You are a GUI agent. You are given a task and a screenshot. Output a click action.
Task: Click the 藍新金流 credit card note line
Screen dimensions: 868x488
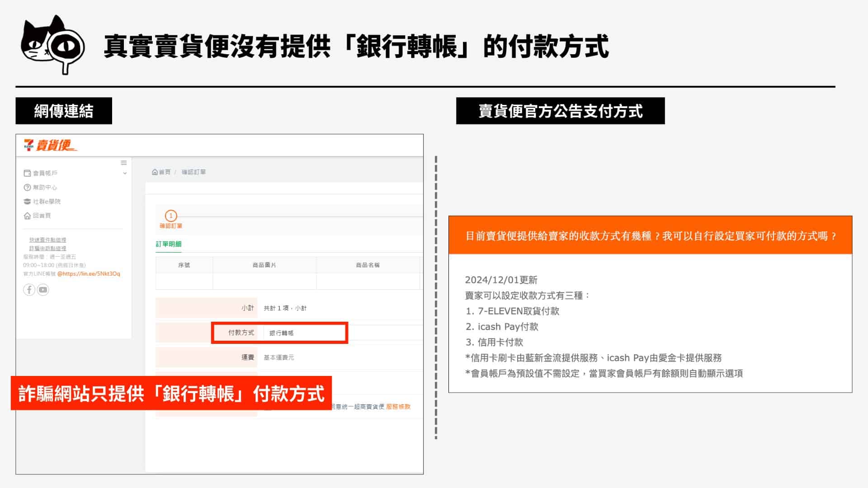point(593,358)
